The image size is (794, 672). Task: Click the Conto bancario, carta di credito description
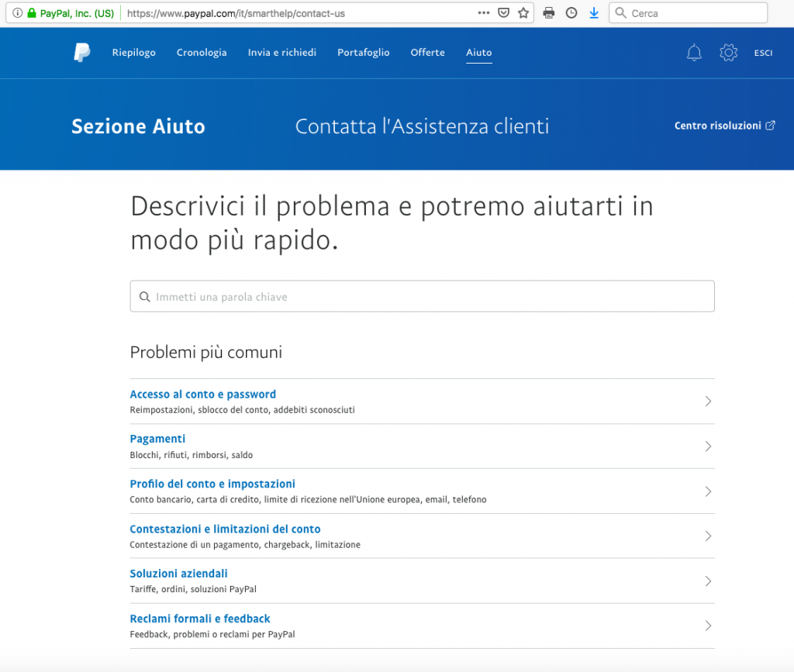(x=308, y=499)
